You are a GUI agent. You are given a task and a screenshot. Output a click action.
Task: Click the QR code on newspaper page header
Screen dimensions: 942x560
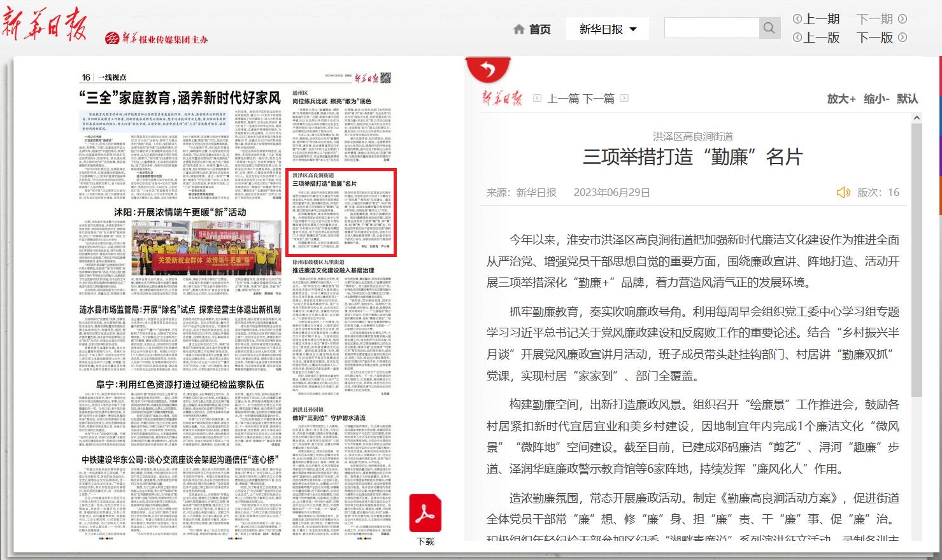coord(385,78)
